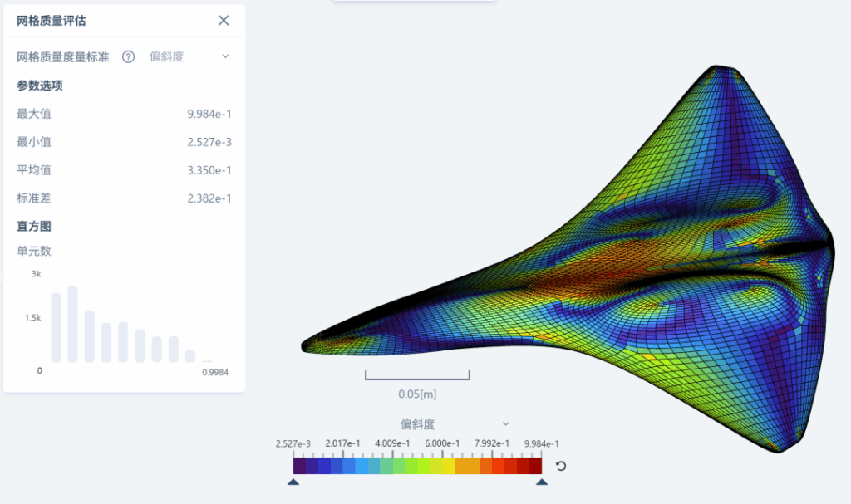
Task: Click the 最小值 value 2.527e-3
Action: tap(209, 143)
